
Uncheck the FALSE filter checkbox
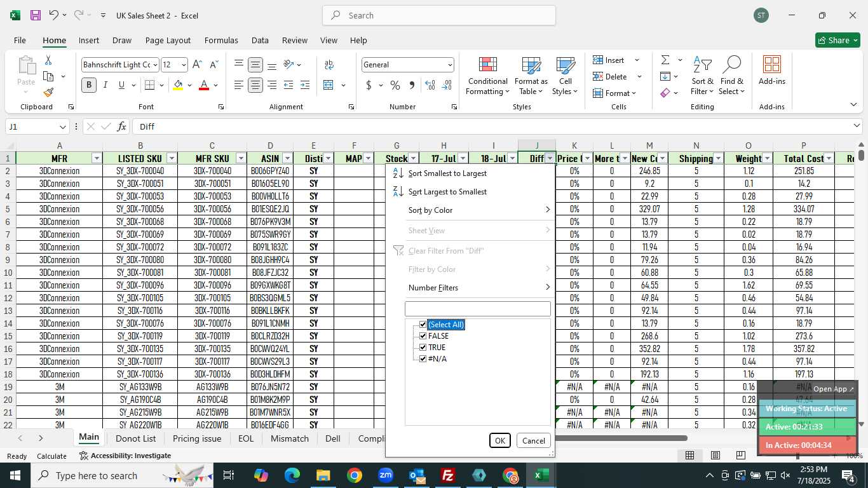tap(423, 336)
